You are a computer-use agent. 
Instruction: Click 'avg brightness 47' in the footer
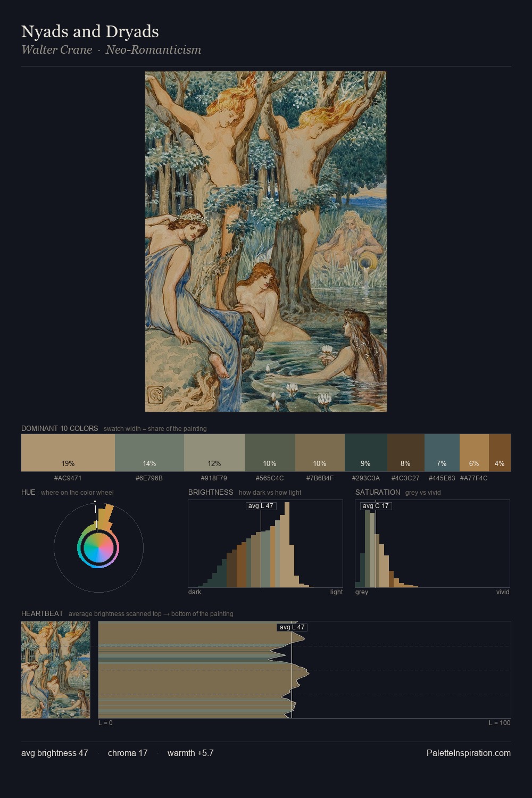pos(55,753)
